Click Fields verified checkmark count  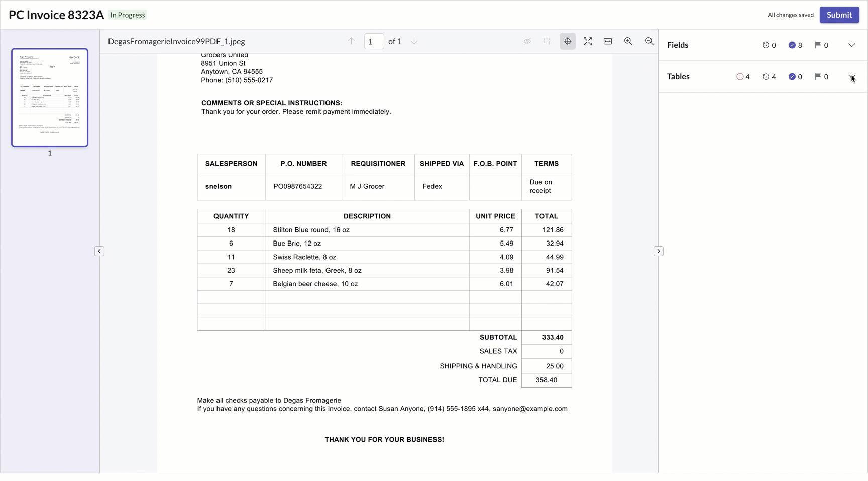(795, 45)
